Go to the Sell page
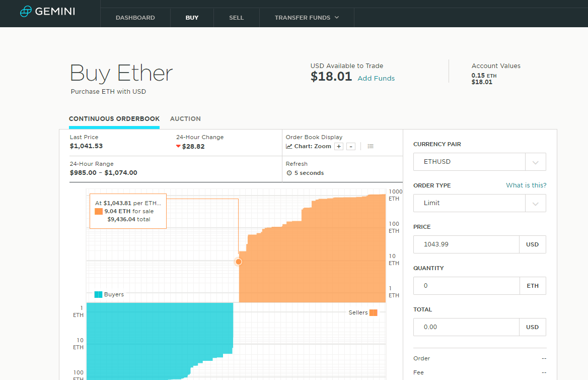The image size is (588, 380). [237, 18]
